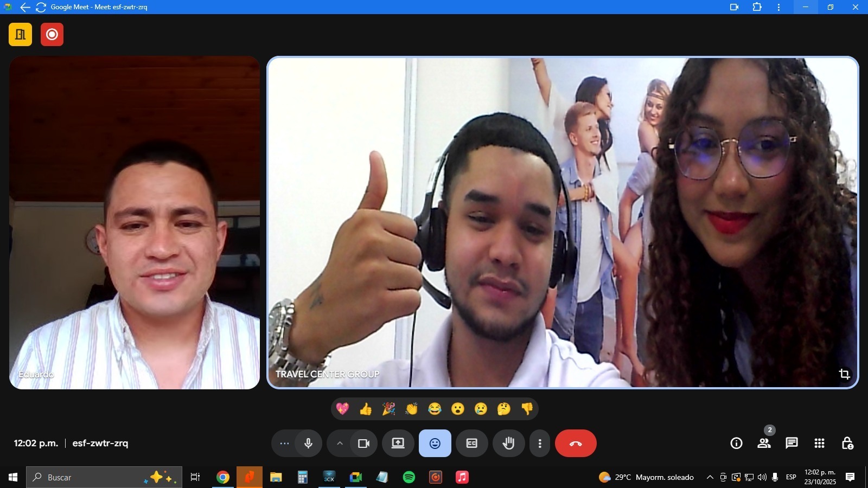Mute the microphone
868x488 pixels.
(308, 444)
